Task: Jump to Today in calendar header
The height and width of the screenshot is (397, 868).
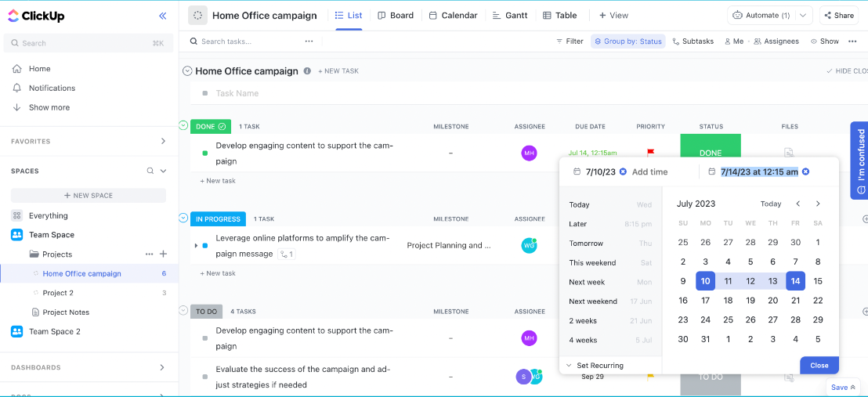Action: pyautogui.click(x=771, y=204)
